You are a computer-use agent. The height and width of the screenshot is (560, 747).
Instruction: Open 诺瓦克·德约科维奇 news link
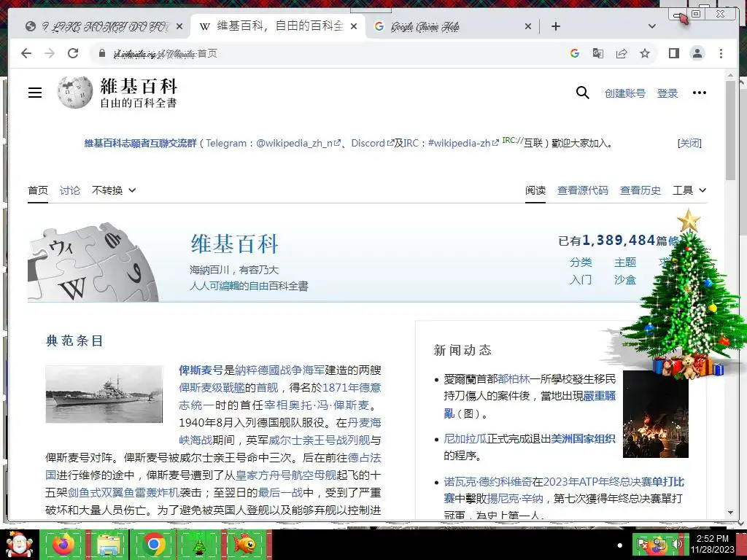[x=488, y=482]
